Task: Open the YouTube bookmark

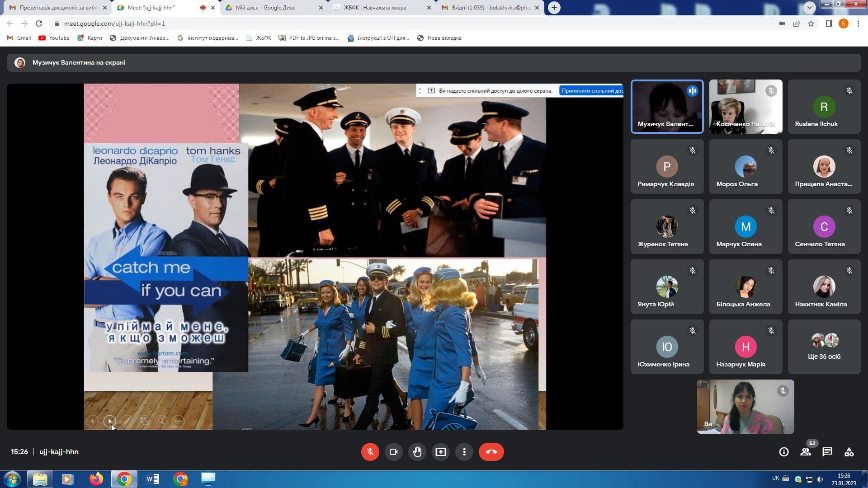Action: coord(54,38)
